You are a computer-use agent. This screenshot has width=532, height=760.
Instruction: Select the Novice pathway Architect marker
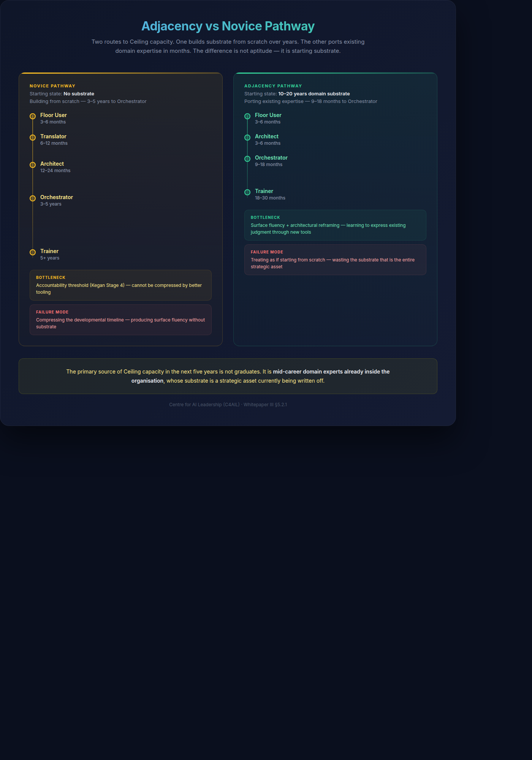pos(33,165)
